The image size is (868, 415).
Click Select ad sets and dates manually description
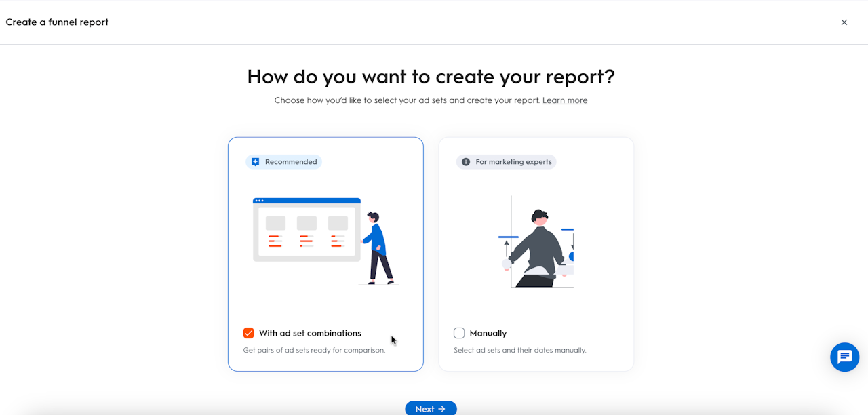519,351
